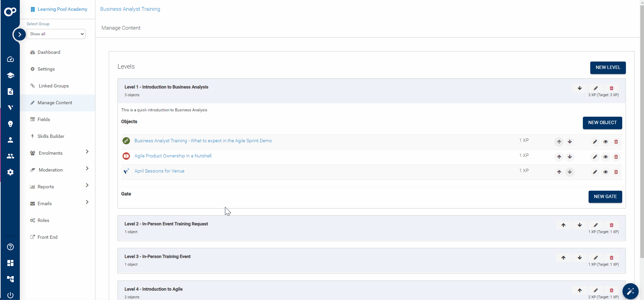
Task: Edit the Agile Product Ownership object
Action: click(595, 157)
